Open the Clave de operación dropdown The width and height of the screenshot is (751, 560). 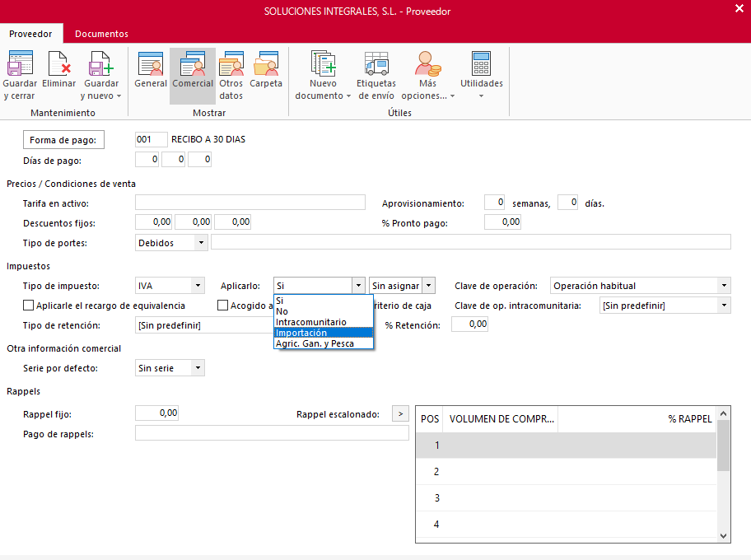[x=724, y=286]
